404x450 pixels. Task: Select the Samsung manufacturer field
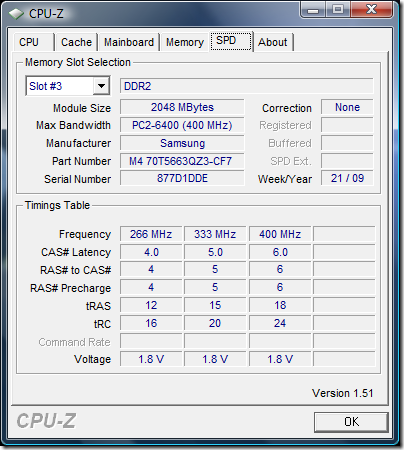[182, 143]
